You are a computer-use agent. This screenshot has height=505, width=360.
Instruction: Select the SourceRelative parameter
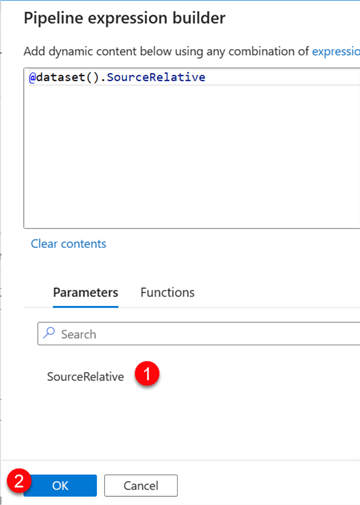tap(85, 377)
